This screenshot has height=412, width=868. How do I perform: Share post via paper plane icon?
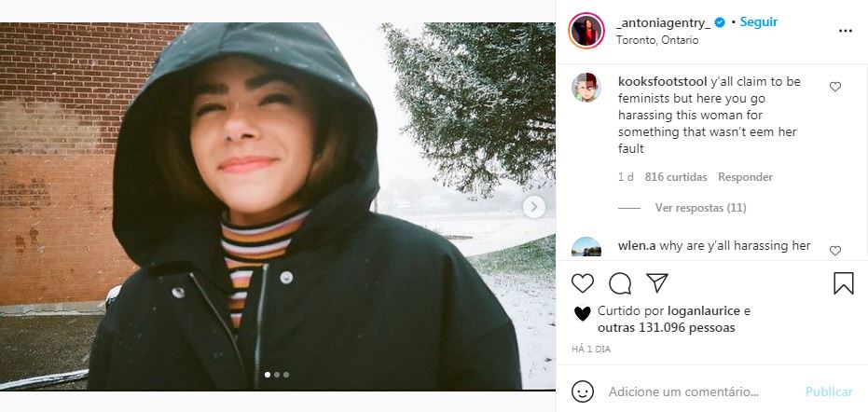click(657, 283)
